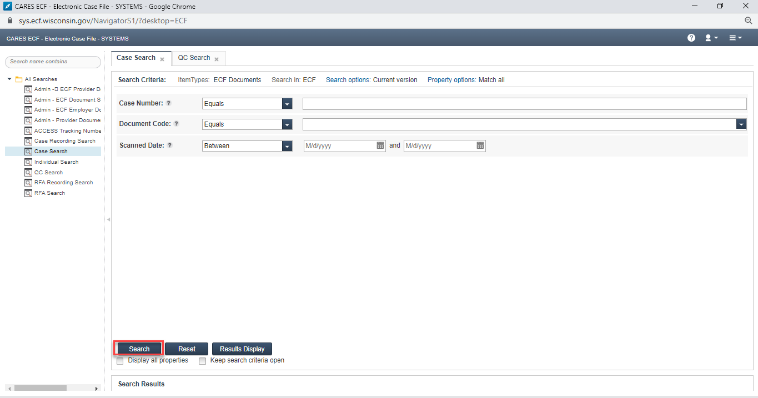Select Admin - Provider Document search
The image size is (758, 398).
67,120
